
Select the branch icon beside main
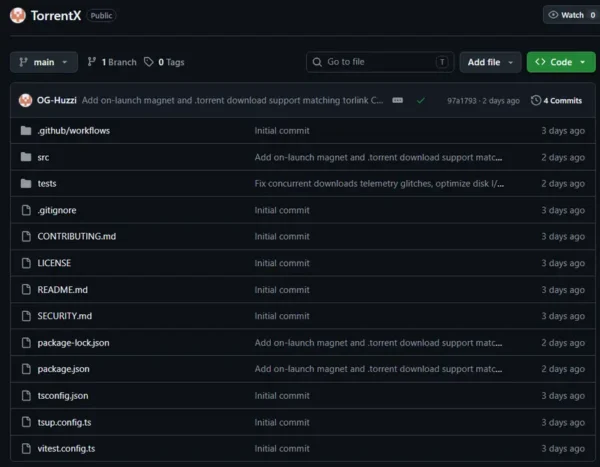tap(23, 62)
